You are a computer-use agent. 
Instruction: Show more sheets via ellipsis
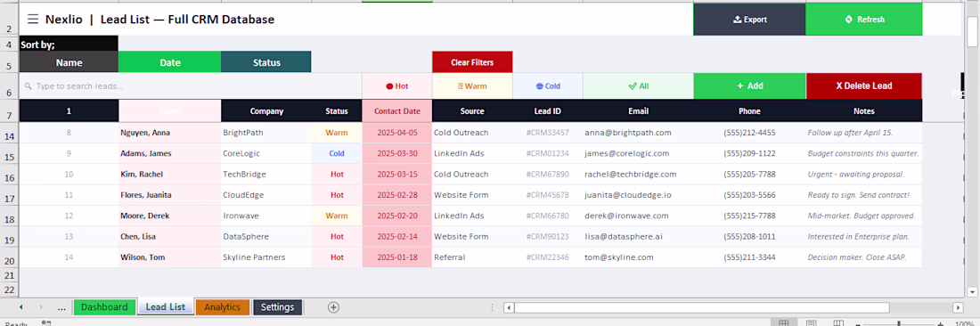coord(61,307)
